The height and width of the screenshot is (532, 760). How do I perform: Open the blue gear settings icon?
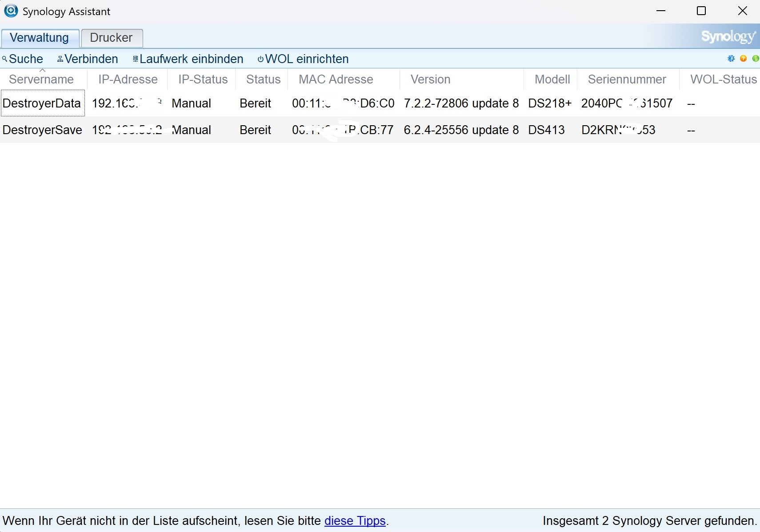[x=731, y=59]
